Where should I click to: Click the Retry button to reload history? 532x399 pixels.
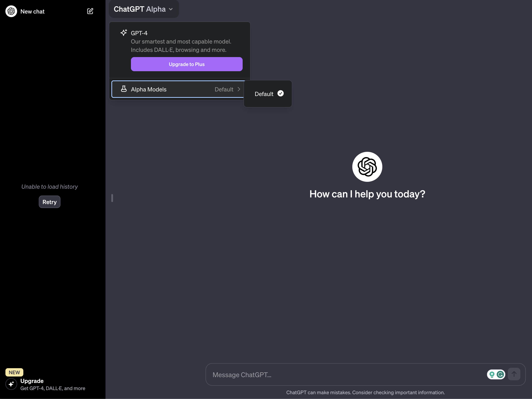(x=49, y=202)
